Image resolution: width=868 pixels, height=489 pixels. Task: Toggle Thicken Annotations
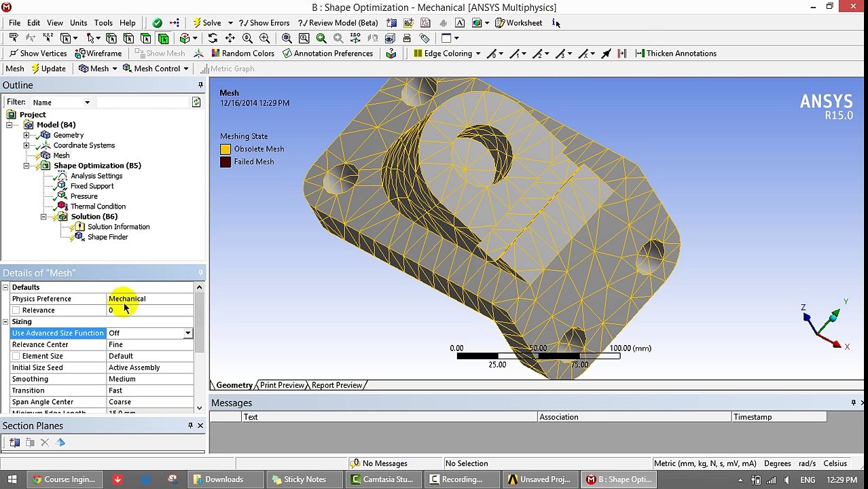tap(676, 54)
